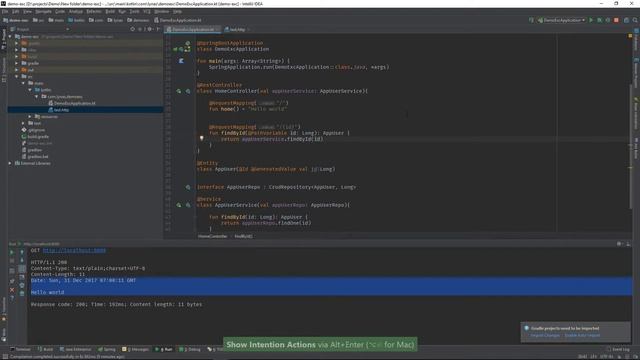Open the View menu

pos(27,11)
